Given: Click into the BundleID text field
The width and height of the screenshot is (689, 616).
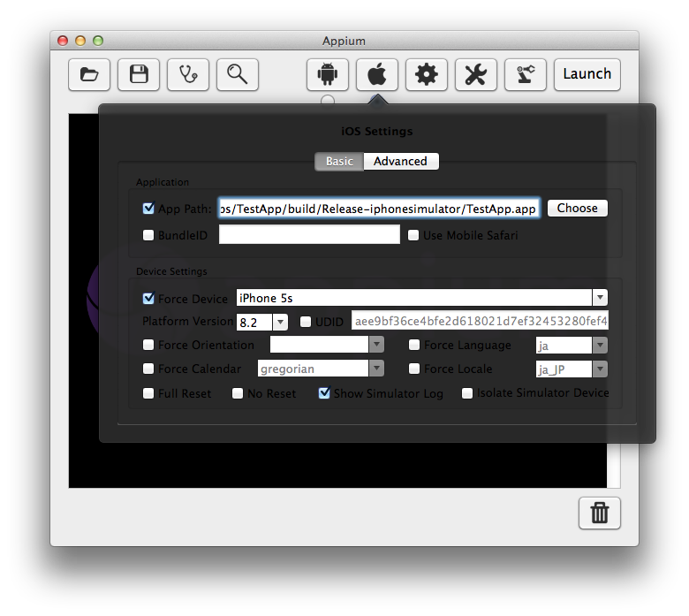Looking at the screenshot, I should (309, 235).
